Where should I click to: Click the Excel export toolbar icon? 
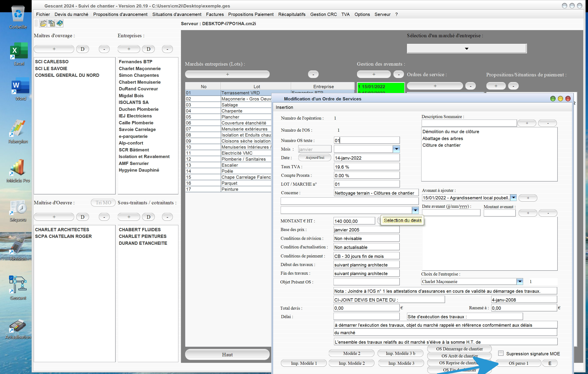pos(52,23)
